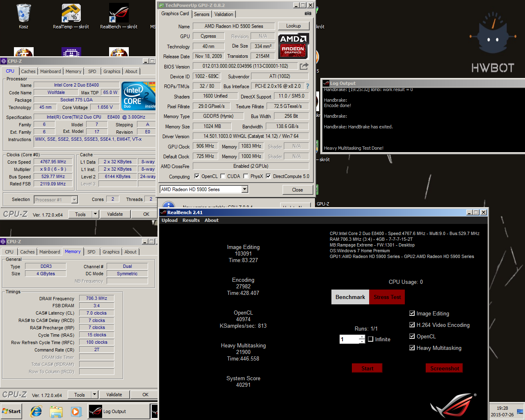525x420 pixels.
Task: Open Internet Explorer from the taskbar
Action: click(36, 411)
